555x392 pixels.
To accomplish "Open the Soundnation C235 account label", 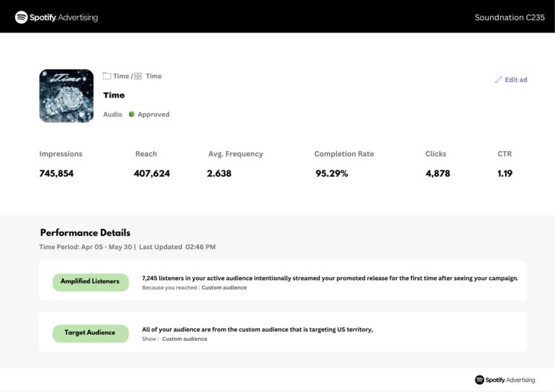I will (x=509, y=17).
